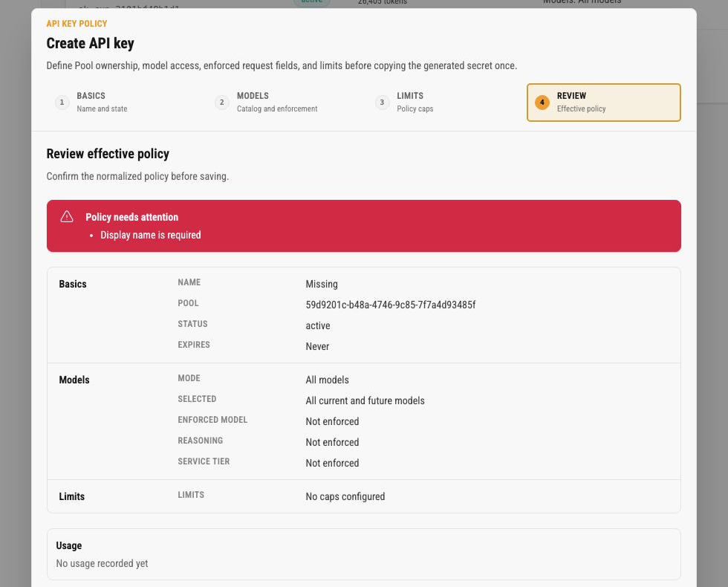
Task: Click the 'active' status value
Action: tap(318, 325)
